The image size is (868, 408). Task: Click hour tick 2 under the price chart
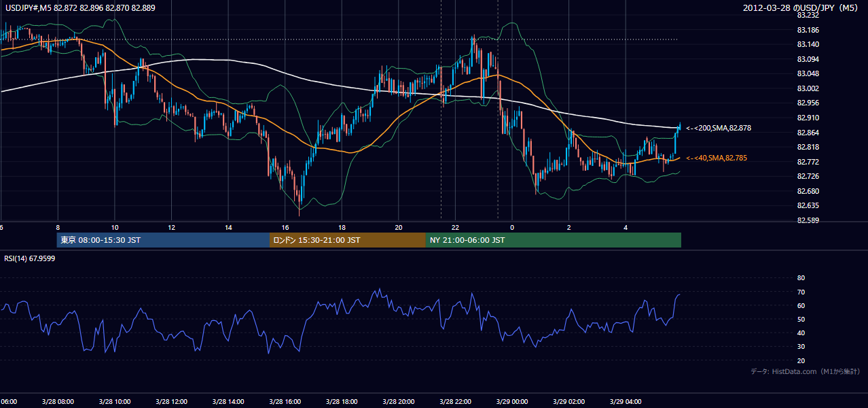(568, 227)
